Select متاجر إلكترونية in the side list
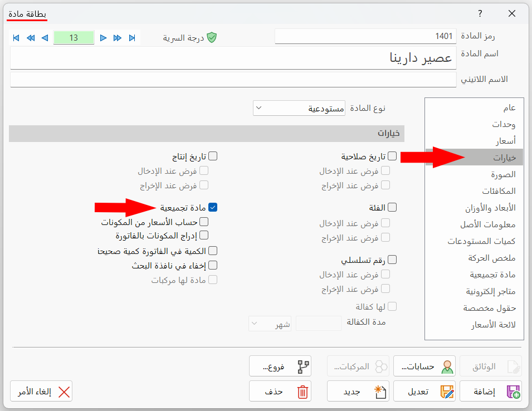The image size is (532, 411). (x=474, y=291)
